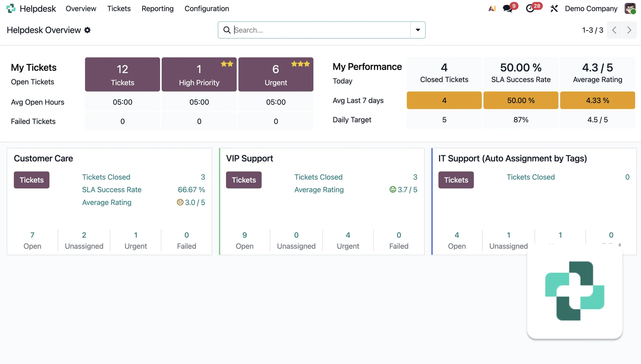Screen dimensions: 641x364
Task: Open the AI assistant icon
Action: click(492, 8)
